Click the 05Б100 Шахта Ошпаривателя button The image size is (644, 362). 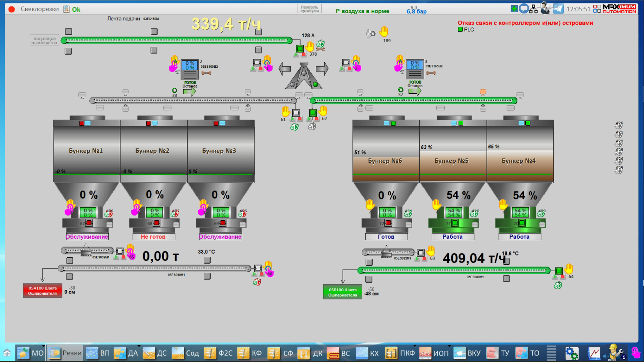pos(343,292)
